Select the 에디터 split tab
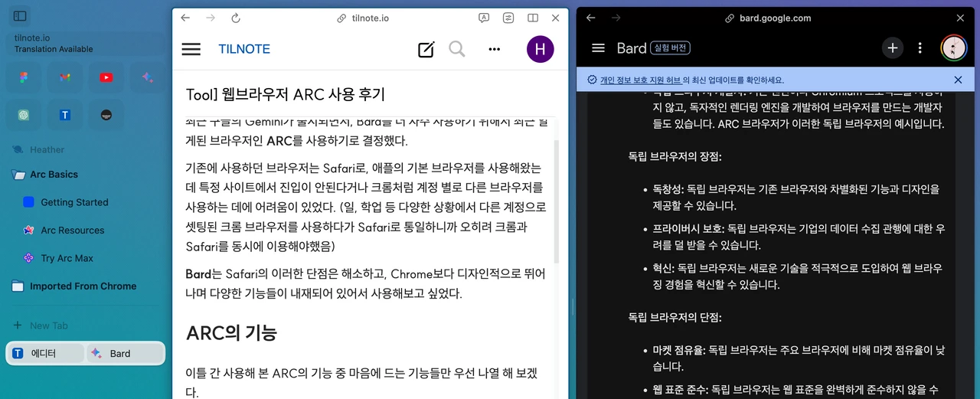The width and height of the screenshot is (980, 399). pyautogui.click(x=45, y=353)
